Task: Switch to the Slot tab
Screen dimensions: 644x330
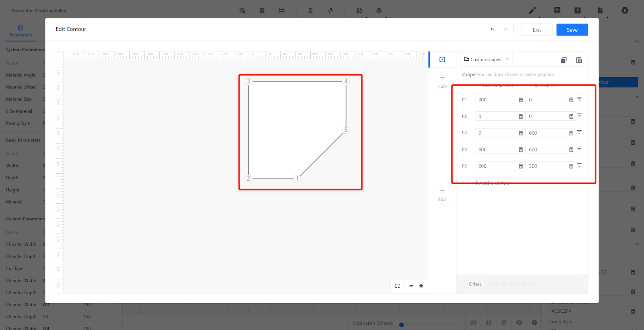Action: 442,194
